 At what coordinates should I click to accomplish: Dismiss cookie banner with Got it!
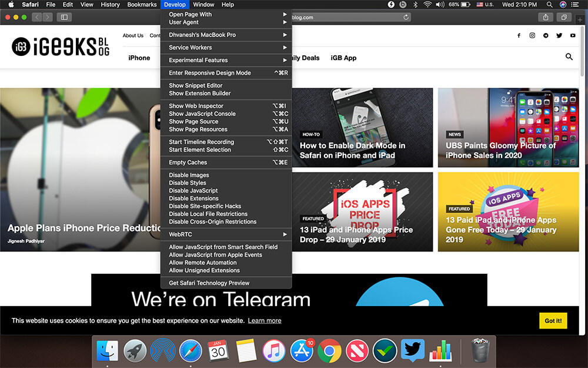(553, 321)
